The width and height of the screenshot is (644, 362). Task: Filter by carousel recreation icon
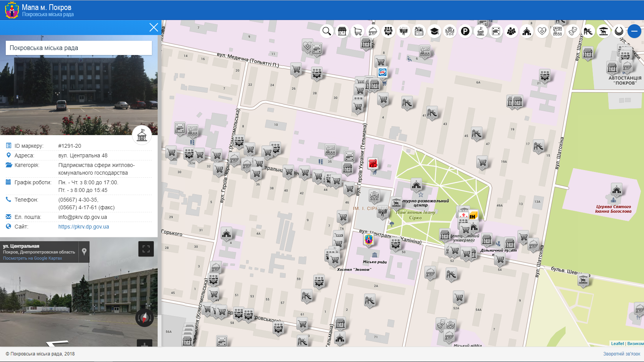pyautogui.click(x=604, y=31)
